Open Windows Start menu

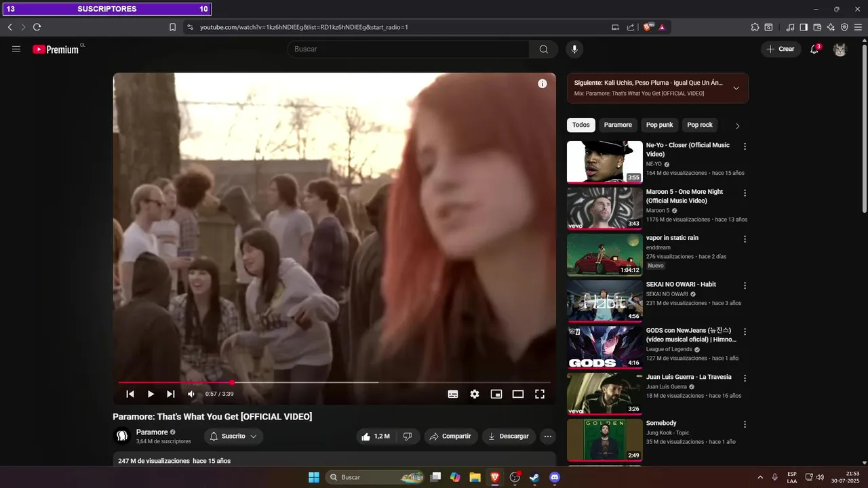click(x=314, y=477)
